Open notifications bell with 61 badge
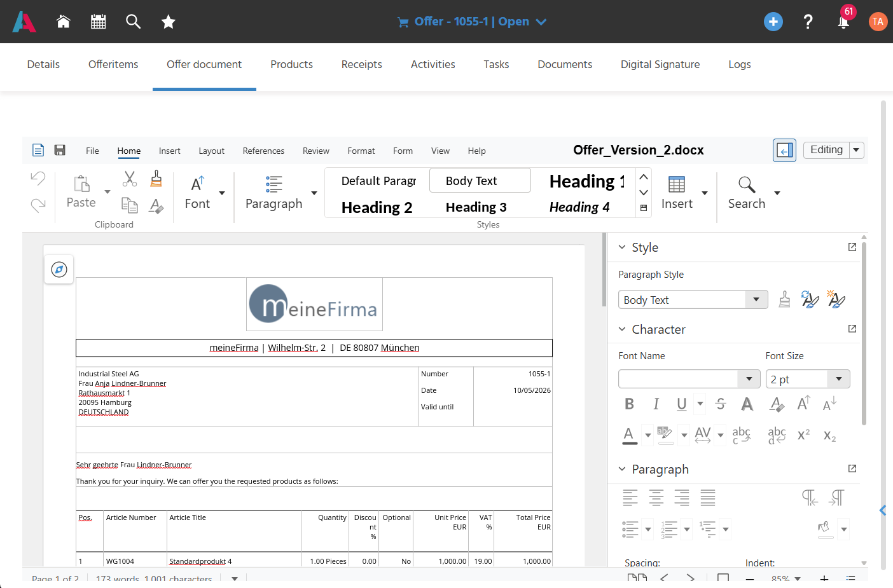The width and height of the screenshot is (893, 588). pos(843,22)
